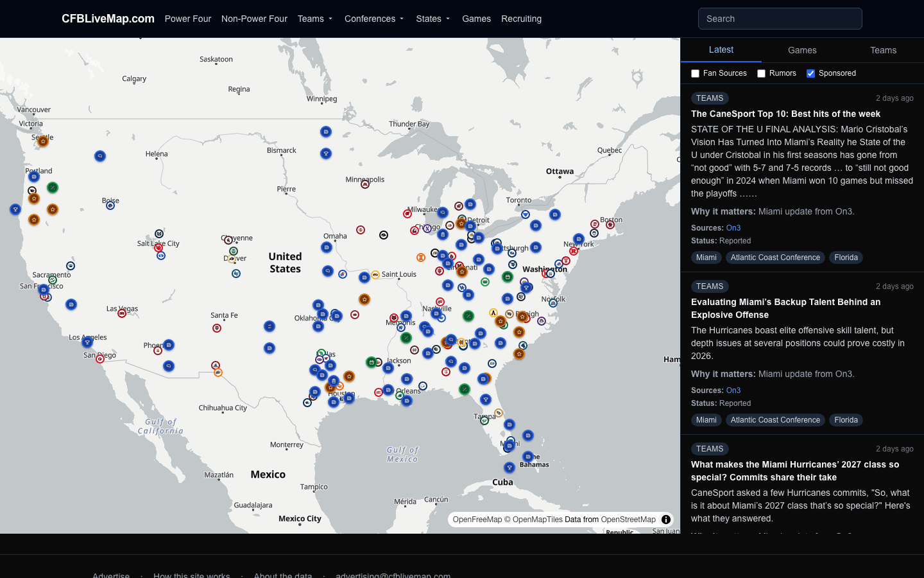924x578 pixels.
Task: Uncheck the Sponsored checkbox
Action: pyautogui.click(x=810, y=73)
